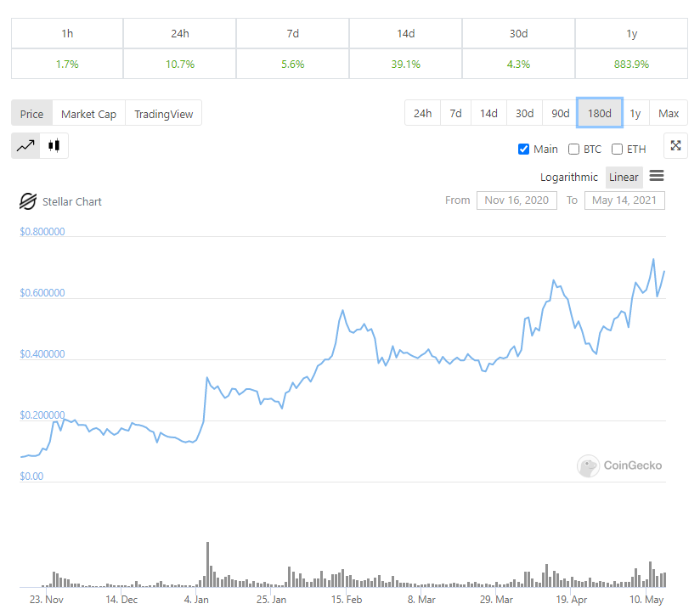Switch to Logarithmic scale
Screen dimensions: 700x615
[x=569, y=178]
